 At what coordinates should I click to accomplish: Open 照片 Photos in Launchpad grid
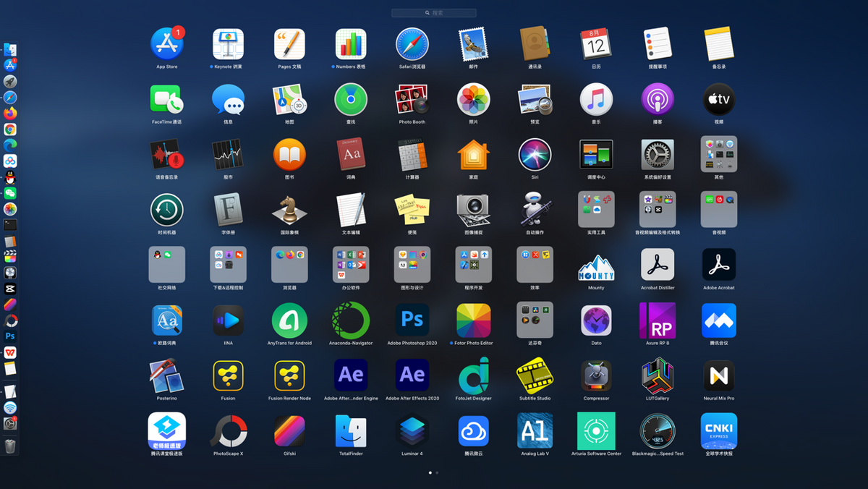474,99
